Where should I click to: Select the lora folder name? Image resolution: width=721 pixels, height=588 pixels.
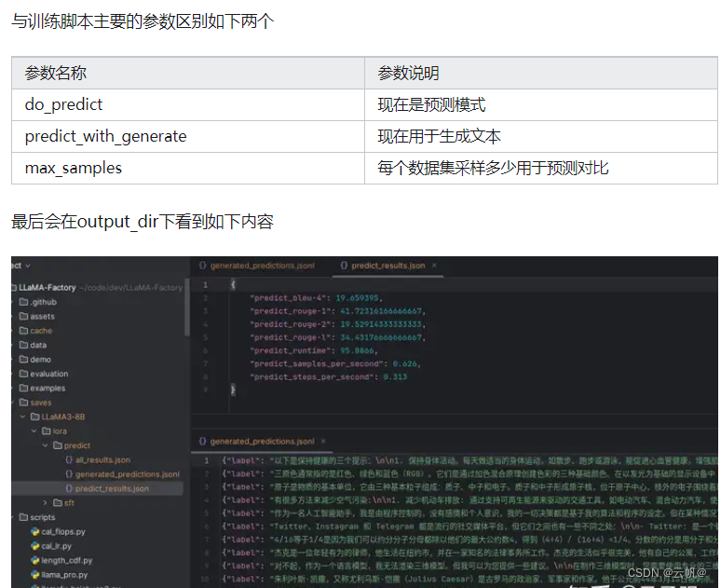point(60,431)
